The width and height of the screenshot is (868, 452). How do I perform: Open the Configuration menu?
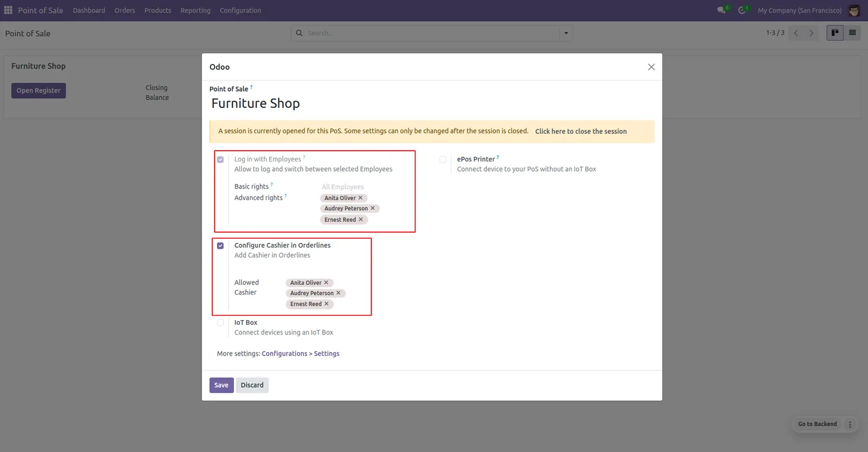[x=241, y=10]
